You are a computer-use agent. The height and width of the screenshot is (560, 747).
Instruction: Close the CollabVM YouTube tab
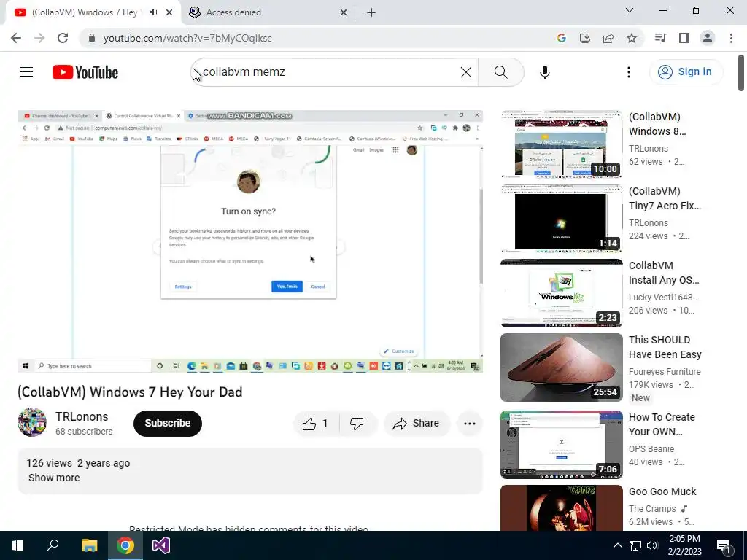[x=169, y=12]
